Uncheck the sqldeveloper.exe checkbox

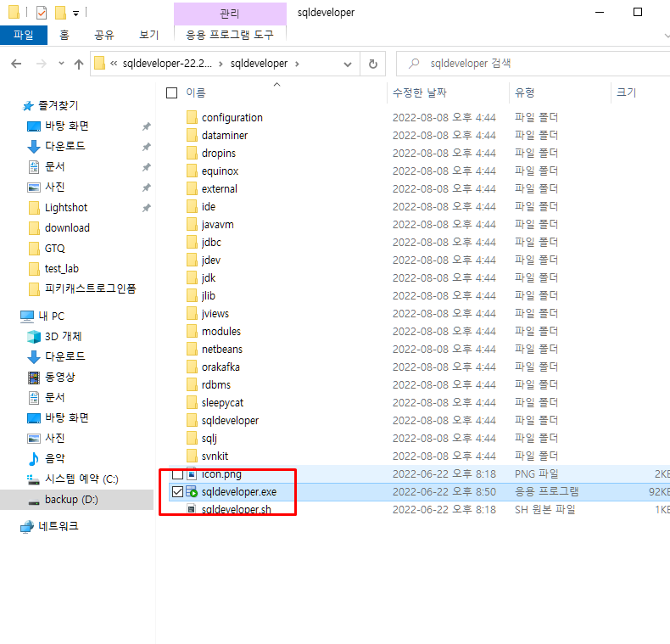(x=177, y=492)
